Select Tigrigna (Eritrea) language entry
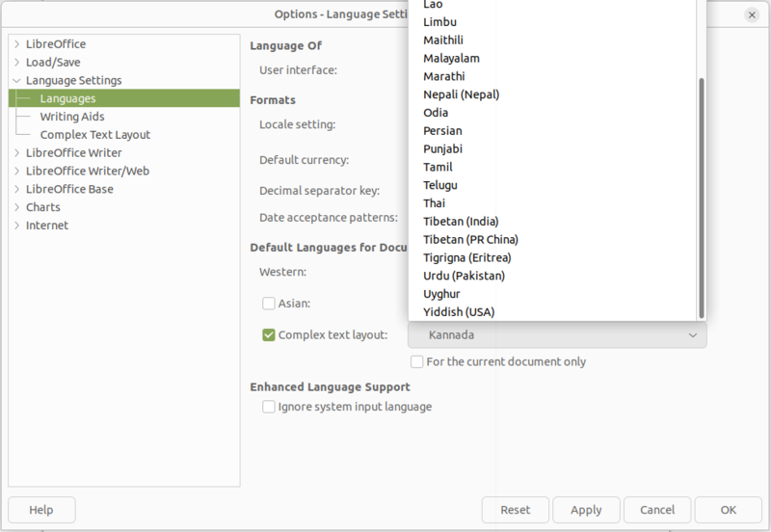 click(552, 258)
